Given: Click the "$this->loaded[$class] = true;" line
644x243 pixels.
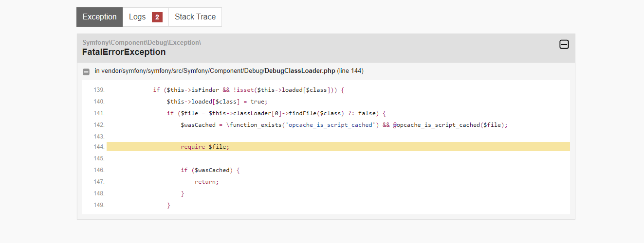Looking at the screenshot, I should (x=217, y=102).
